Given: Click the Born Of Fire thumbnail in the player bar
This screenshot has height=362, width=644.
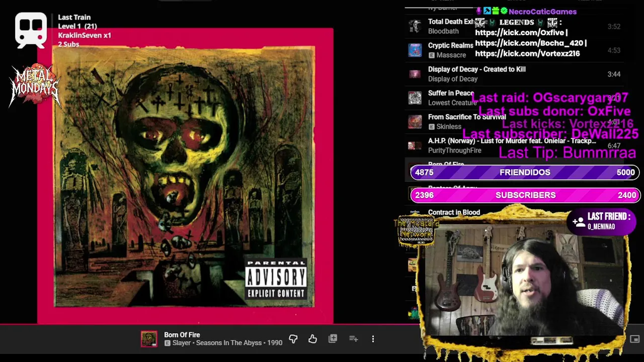Looking at the screenshot, I should (149, 339).
